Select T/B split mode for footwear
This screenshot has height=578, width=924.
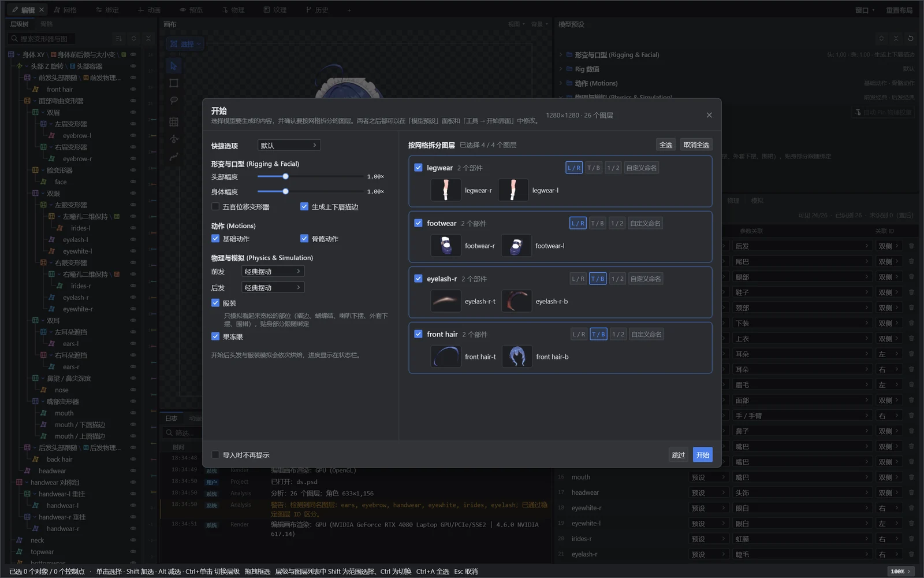tap(597, 223)
